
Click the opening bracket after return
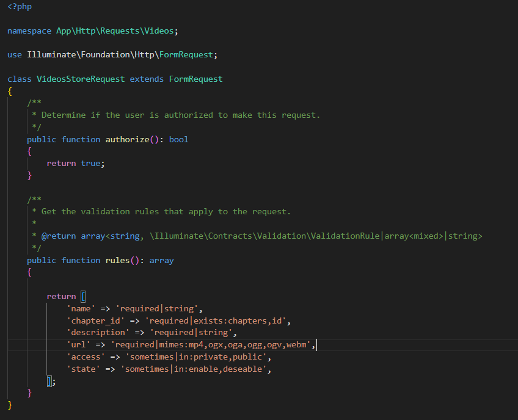[84, 297]
